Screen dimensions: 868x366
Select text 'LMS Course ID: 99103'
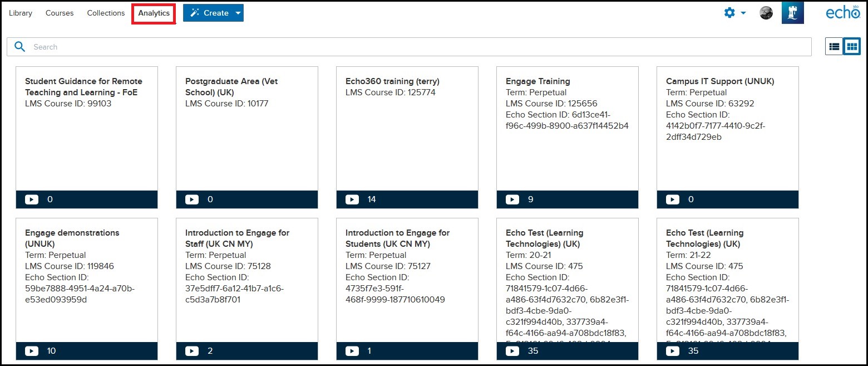click(68, 104)
